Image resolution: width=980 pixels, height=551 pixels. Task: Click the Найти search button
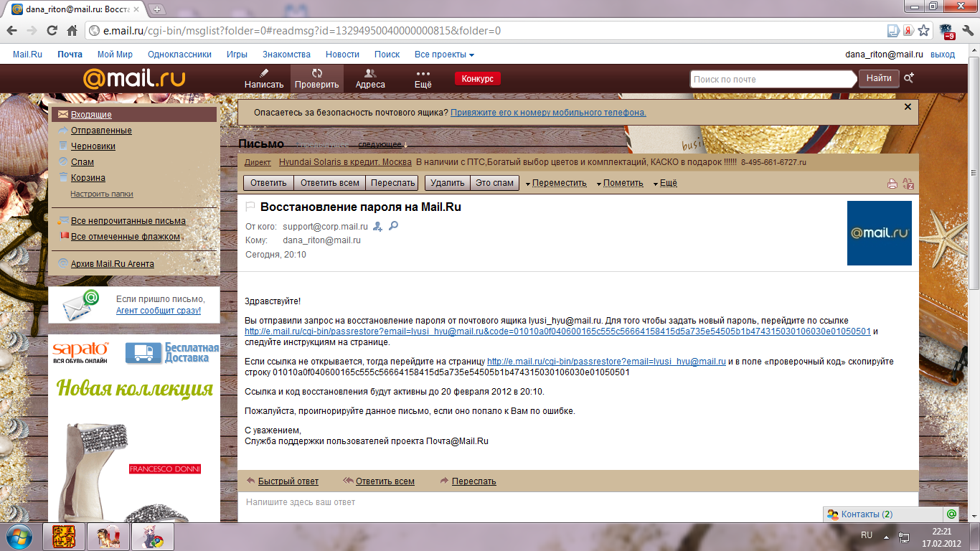[x=879, y=78]
